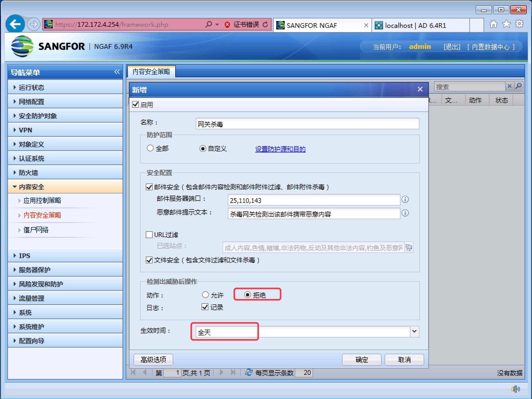Click the refresh icon in pagination bar
This screenshot has height=399, width=532.
248,372
